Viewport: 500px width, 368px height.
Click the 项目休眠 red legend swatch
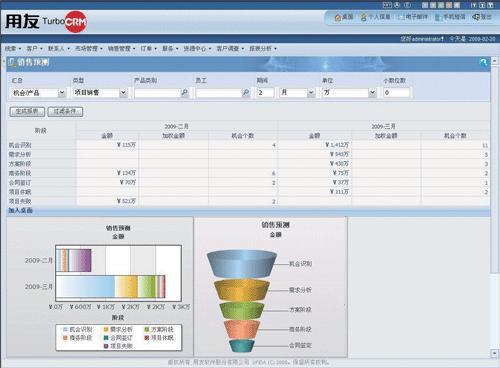[x=146, y=338]
